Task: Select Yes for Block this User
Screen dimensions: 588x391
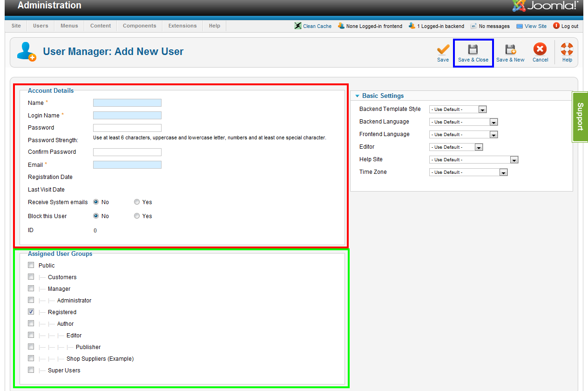Action: pos(137,216)
